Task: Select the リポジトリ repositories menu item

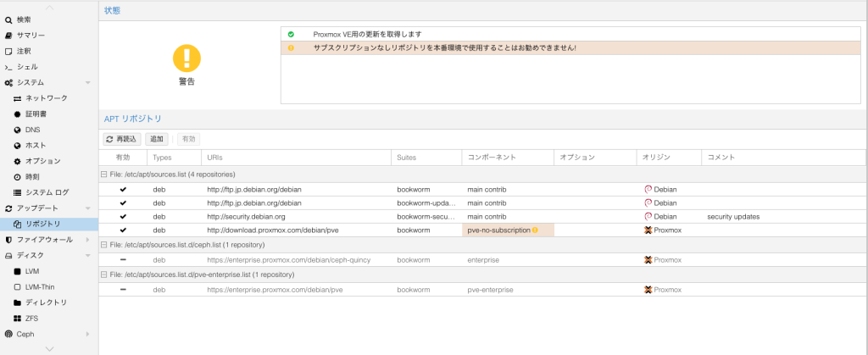Action: point(42,224)
